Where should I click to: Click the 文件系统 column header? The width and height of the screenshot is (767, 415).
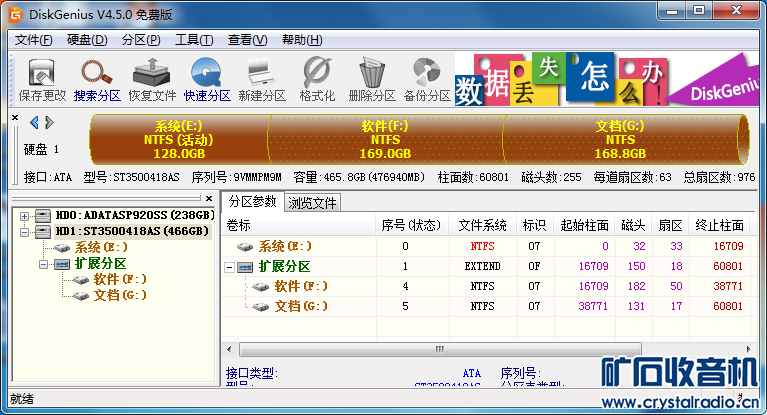(483, 225)
